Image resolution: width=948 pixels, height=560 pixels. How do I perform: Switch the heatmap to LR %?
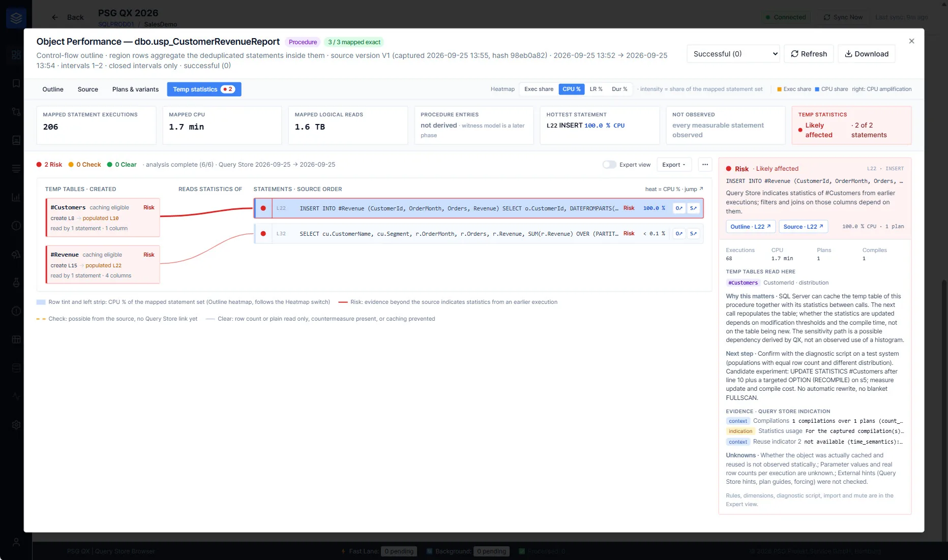tap(596, 89)
